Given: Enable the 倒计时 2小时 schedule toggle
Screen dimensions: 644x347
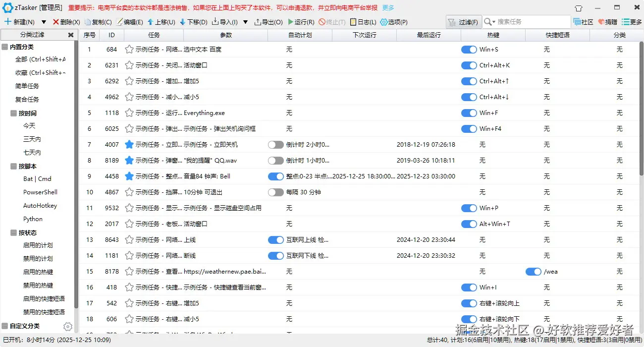Looking at the screenshot, I should coord(276,145).
